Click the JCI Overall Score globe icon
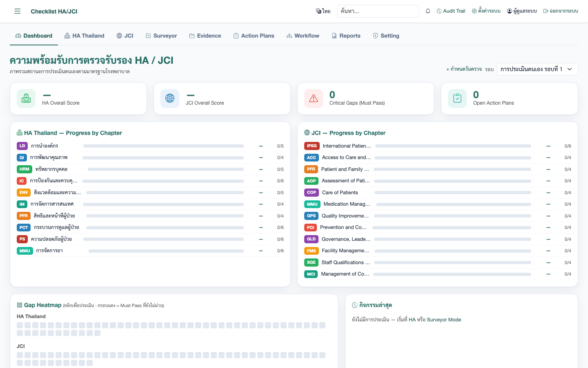The width and height of the screenshot is (588, 368). click(170, 99)
